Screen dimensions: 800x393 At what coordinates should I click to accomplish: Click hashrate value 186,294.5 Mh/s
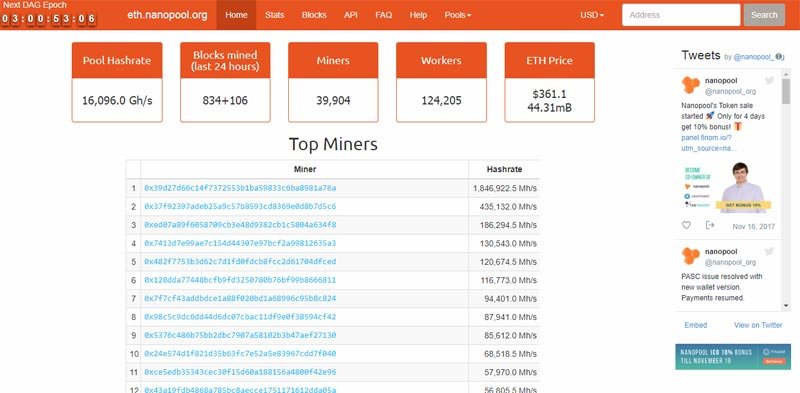pos(508,225)
